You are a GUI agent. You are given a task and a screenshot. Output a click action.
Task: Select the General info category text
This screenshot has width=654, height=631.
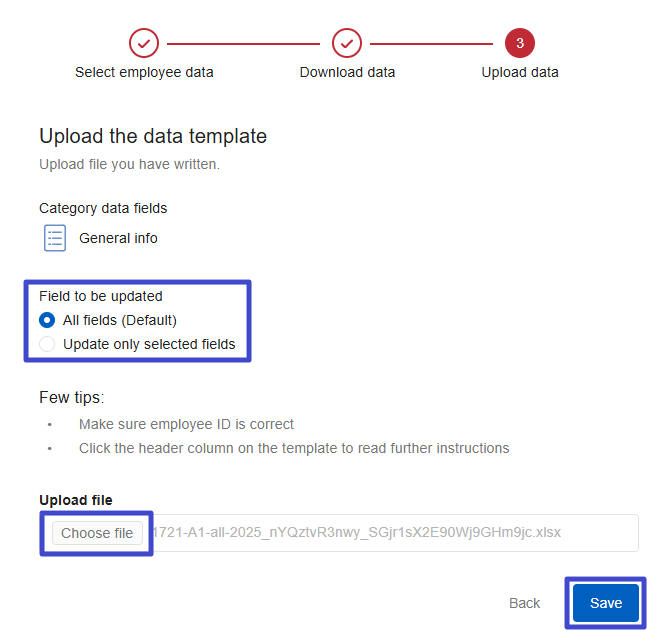[x=118, y=238]
